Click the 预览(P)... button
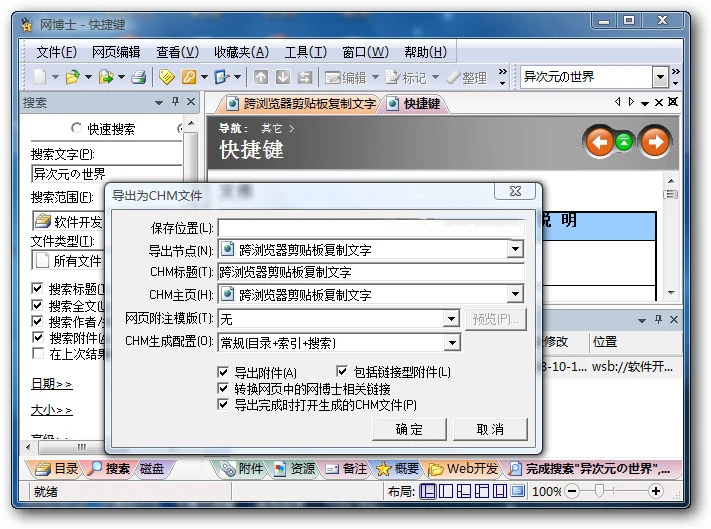This screenshot has height=529, width=711. click(x=496, y=319)
